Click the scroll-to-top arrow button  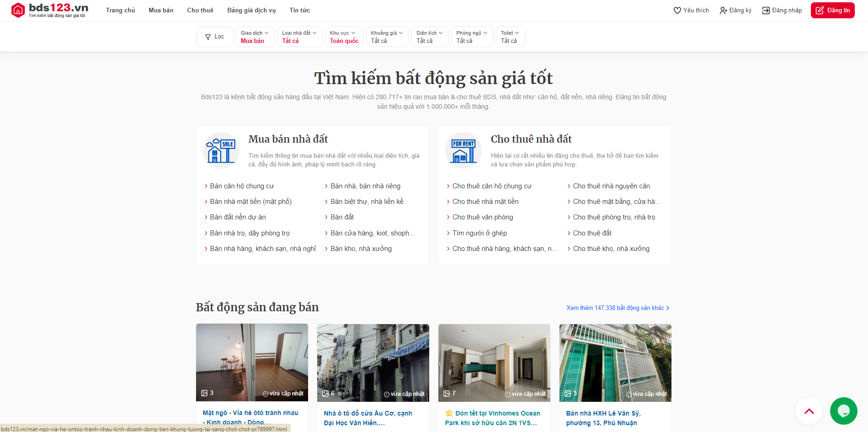[809, 411]
